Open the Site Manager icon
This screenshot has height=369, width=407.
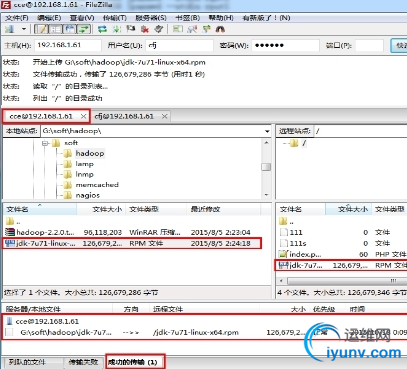pyautogui.click(x=10, y=29)
